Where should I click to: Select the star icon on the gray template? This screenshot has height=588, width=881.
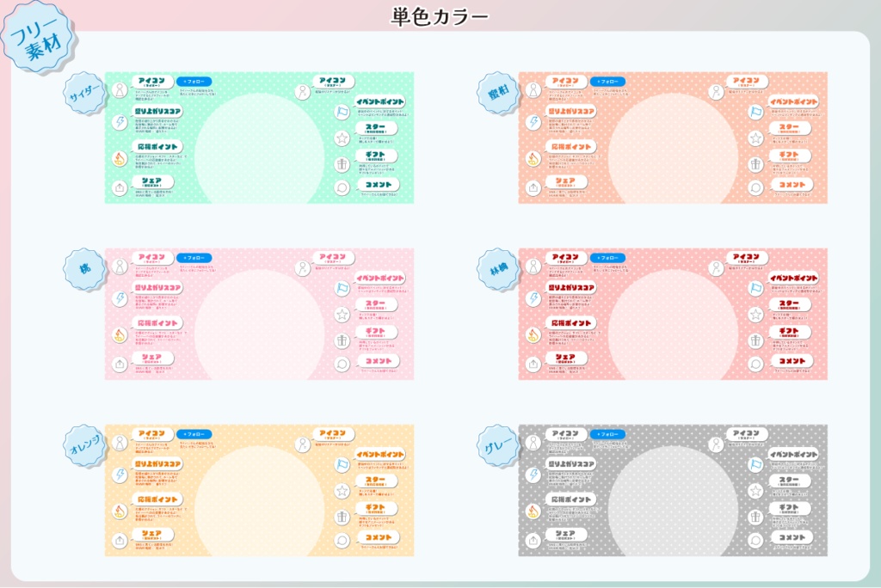(x=756, y=491)
